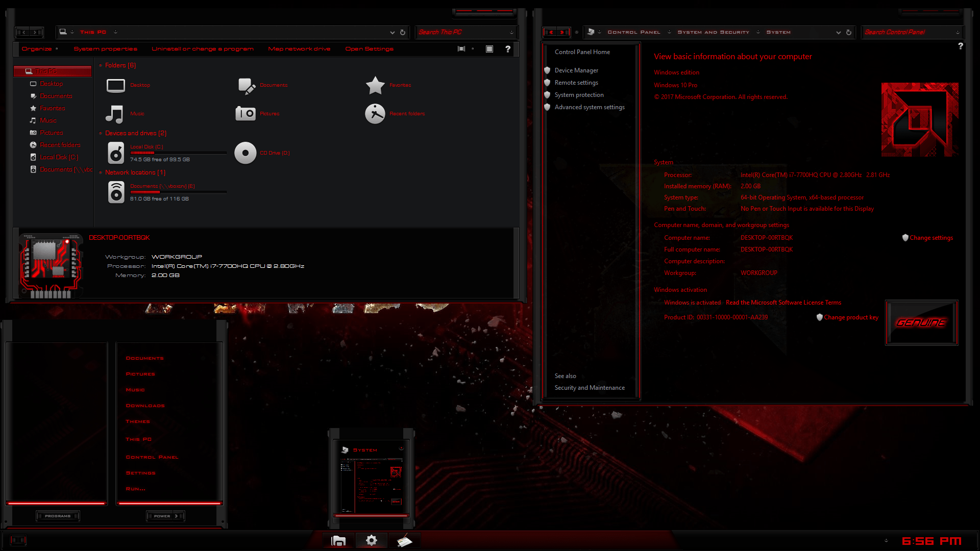Screen dimensions: 980x551
Task: Open the Organize dropdown menu
Action: [38, 49]
